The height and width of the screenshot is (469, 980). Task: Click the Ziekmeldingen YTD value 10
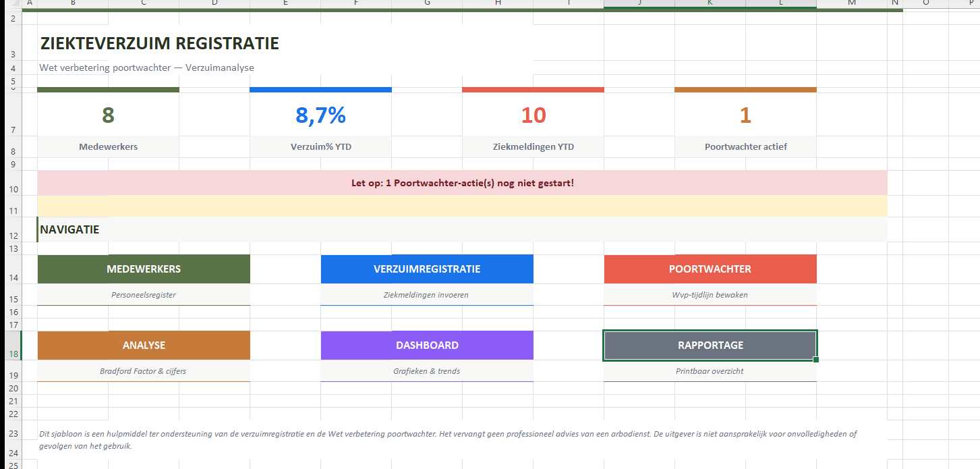(533, 115)
